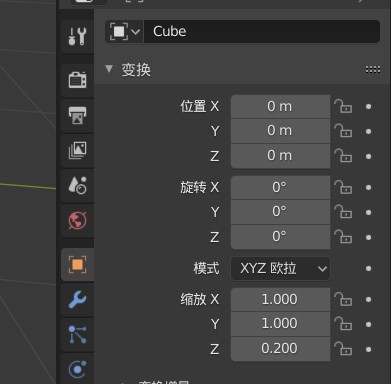Toggle lock for 位置 Z

343,156
